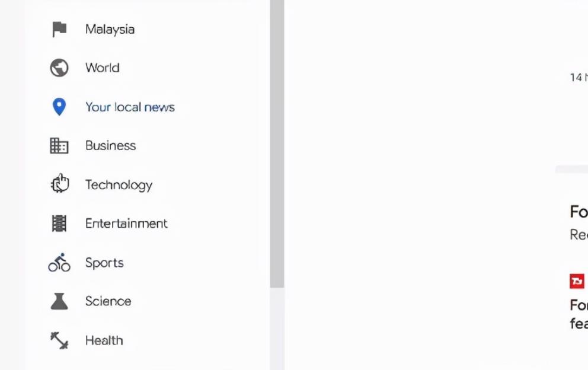Click the Business building icon
This screenshot has height=370, width=588.
(x=59, y=146)
